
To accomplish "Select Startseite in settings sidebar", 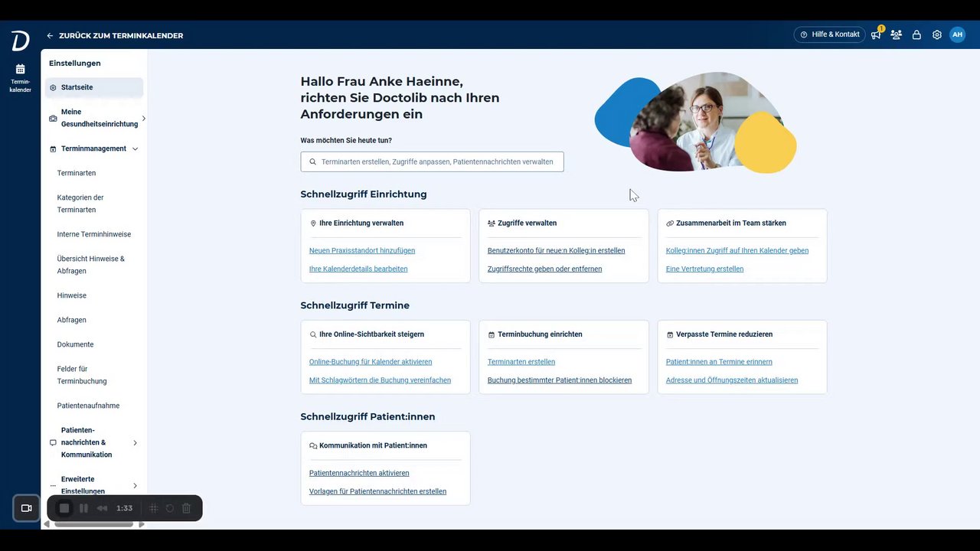I will coord(94,87).
